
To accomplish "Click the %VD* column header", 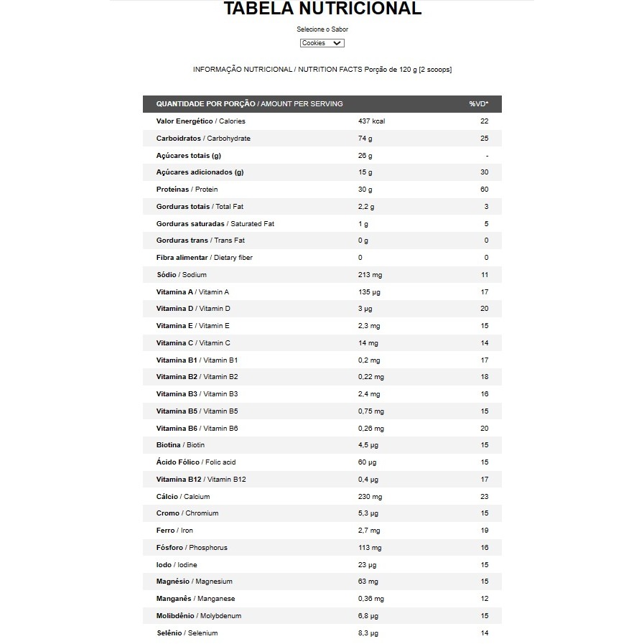I will 479,104.
